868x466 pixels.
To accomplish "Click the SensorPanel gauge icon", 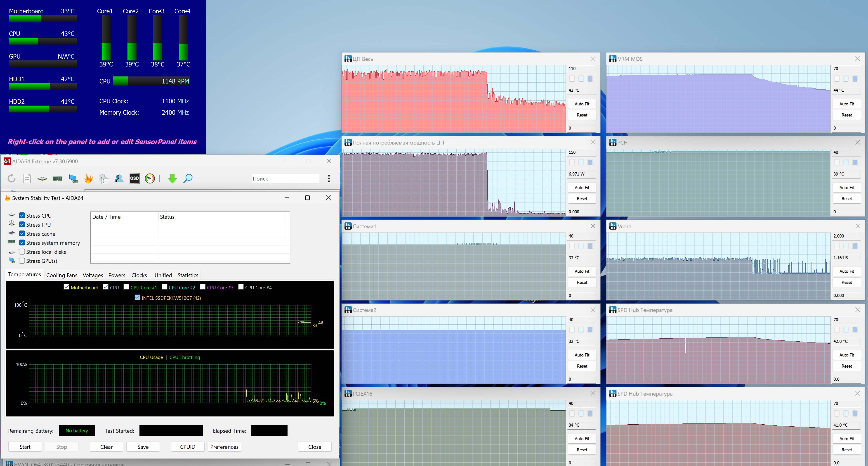I will tap(150, 178).
